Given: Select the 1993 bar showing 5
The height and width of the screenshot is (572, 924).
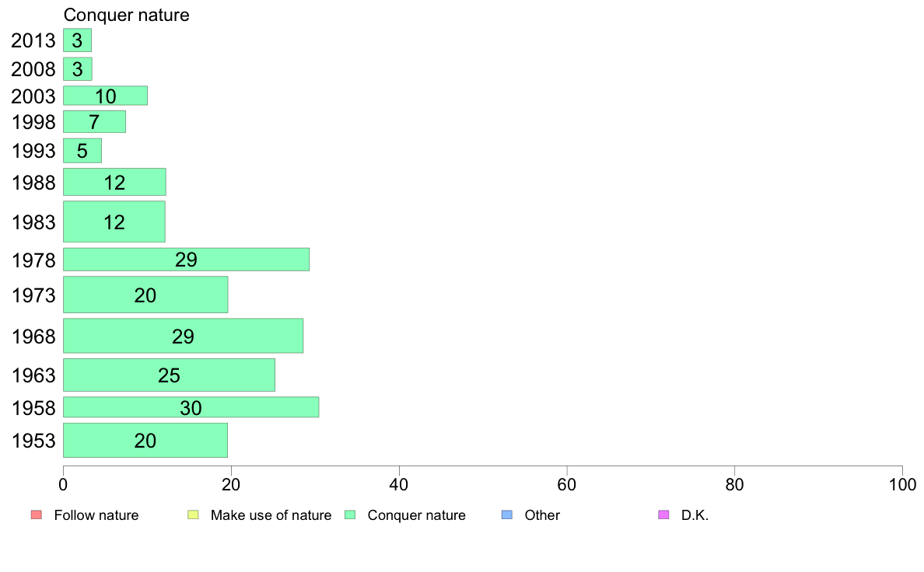Looking at the screenshot, I should [x=82, y=151].
